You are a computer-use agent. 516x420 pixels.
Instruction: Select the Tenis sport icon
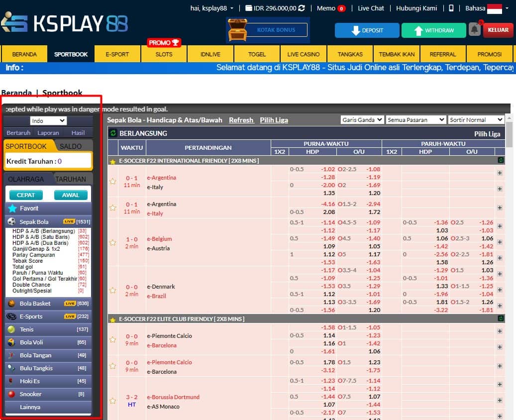coord(11,329)
